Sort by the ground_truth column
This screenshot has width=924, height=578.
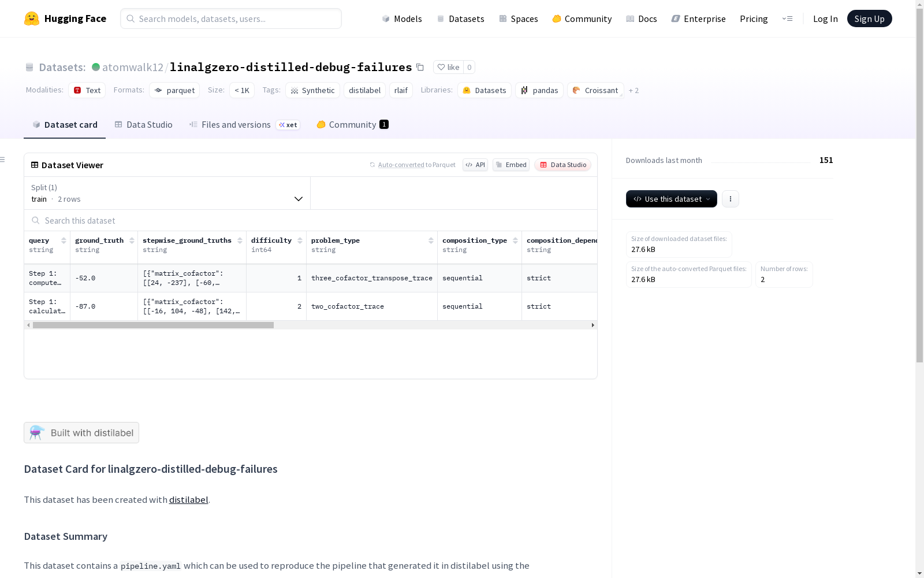[132, 240]
